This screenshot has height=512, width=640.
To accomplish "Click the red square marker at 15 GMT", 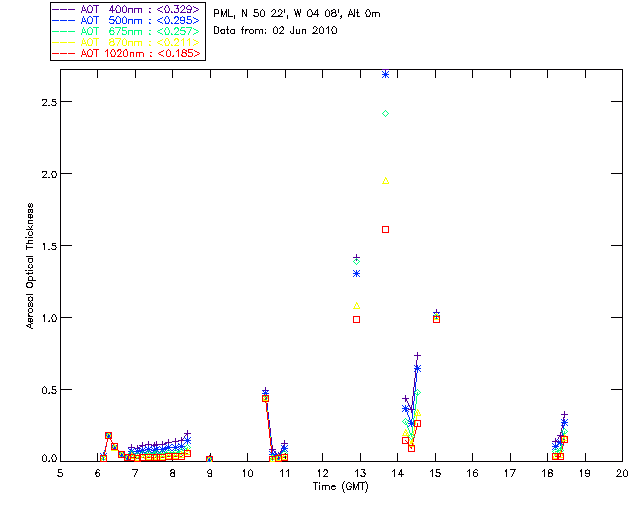I will click(436, 319).
